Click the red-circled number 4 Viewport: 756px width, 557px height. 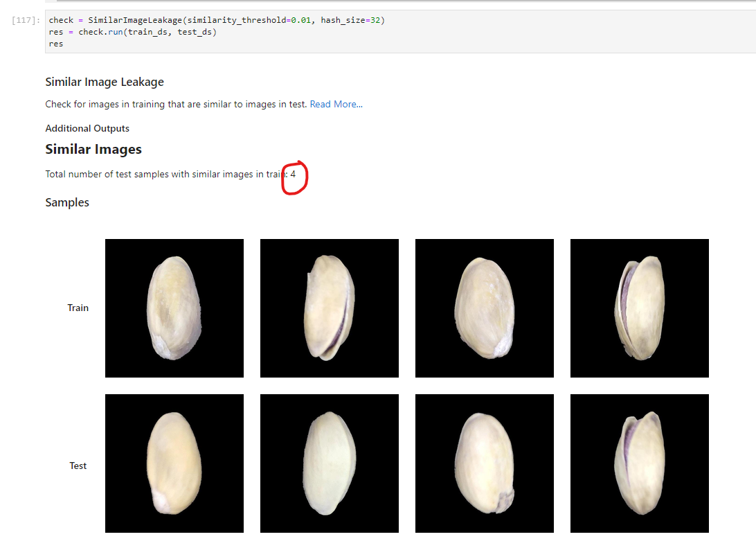tap(293, 175)
